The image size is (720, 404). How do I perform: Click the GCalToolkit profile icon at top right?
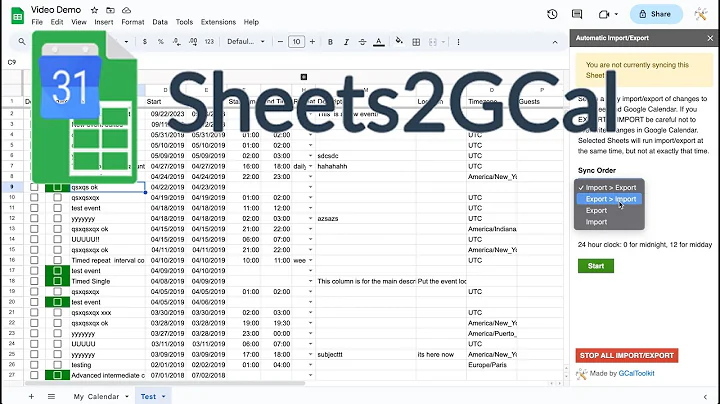(701, 14)
